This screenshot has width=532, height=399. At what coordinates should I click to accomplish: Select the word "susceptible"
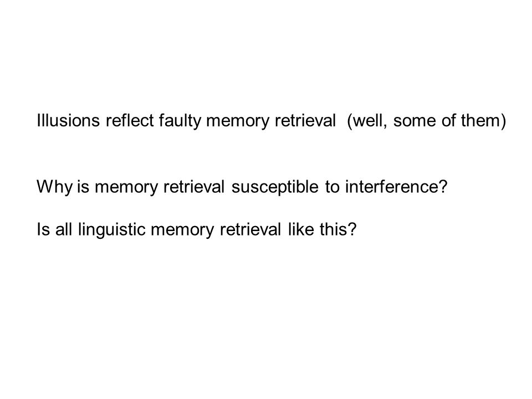[x=275, y=188]
